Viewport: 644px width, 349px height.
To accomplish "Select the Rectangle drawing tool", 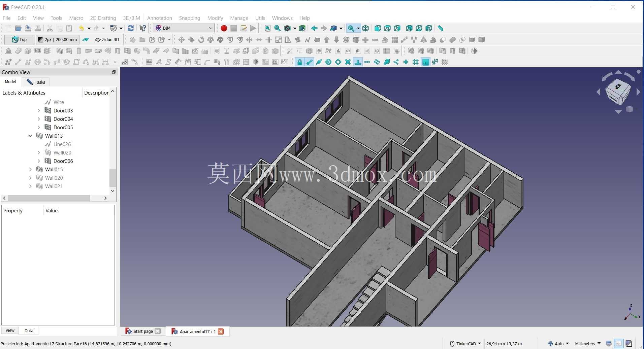I will pyautogui.click(x=76, y=62).
